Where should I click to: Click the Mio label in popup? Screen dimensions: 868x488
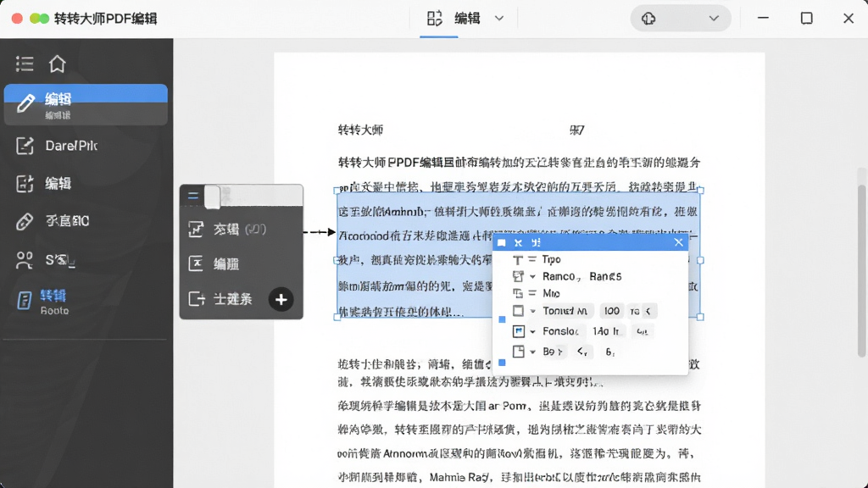[x=551, y=293]
